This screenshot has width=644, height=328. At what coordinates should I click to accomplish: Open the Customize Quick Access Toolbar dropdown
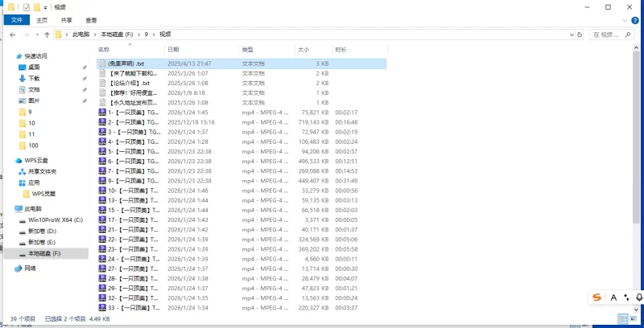tap(47, 6)
